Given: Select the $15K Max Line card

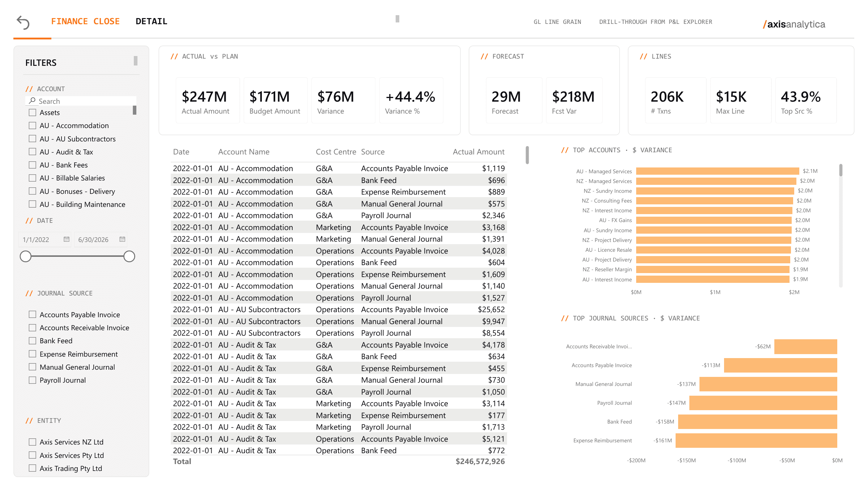Looking at the screenshot, I should pos(741,100).
